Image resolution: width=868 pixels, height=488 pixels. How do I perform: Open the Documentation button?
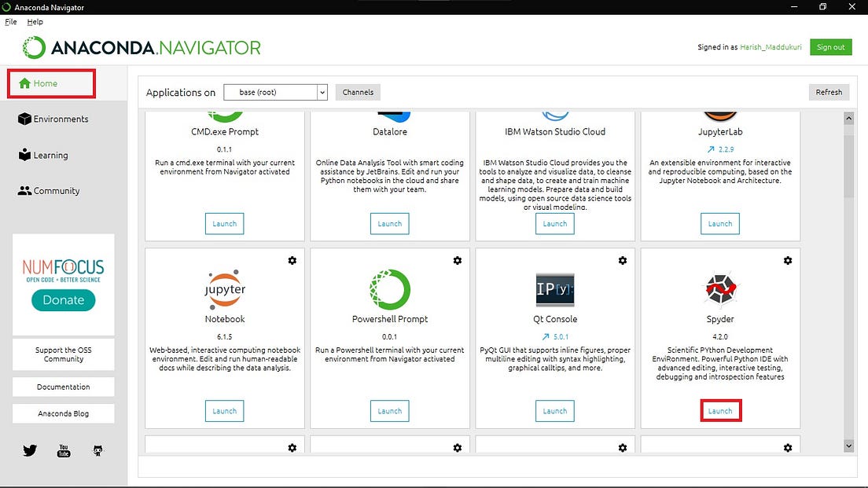64,387
